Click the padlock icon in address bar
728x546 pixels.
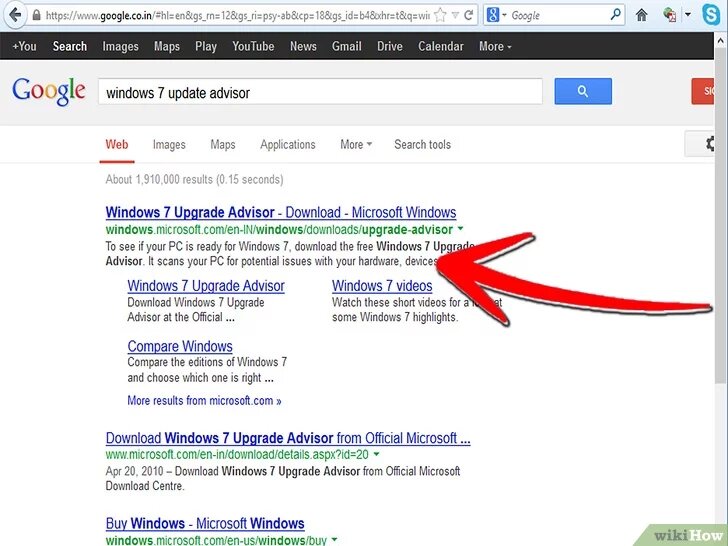tap(36, 15)
